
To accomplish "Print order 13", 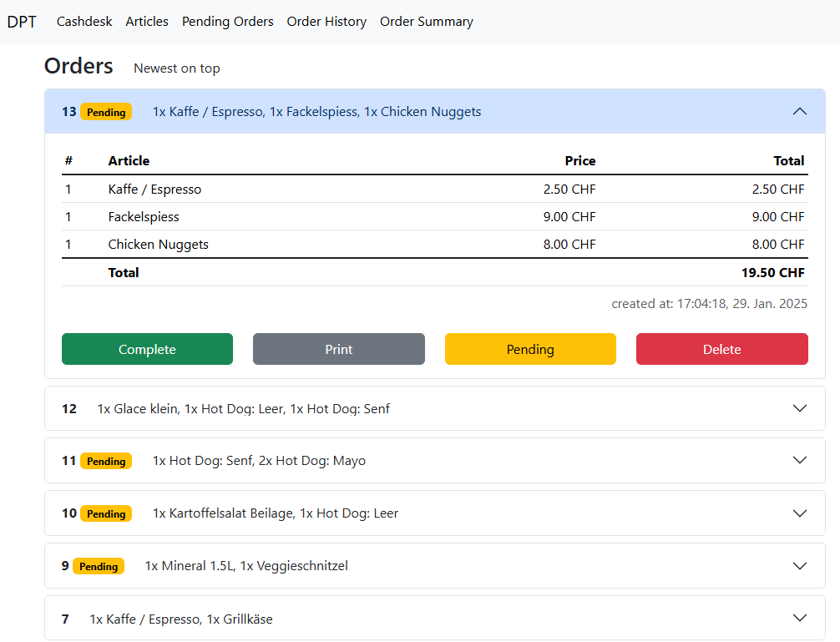I will click(x=338, y=349).
